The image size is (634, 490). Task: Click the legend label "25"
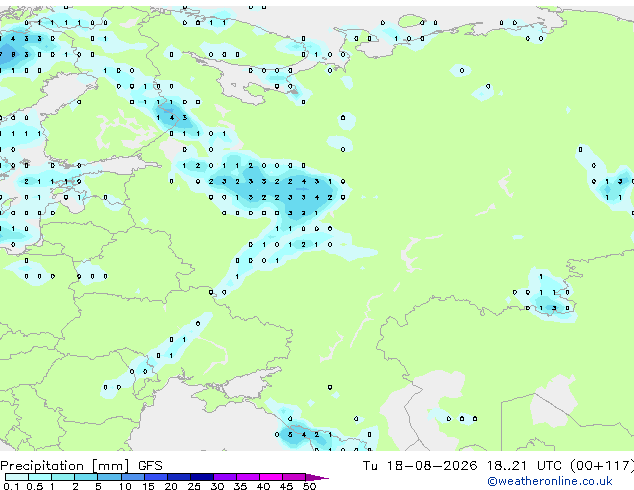194,486
